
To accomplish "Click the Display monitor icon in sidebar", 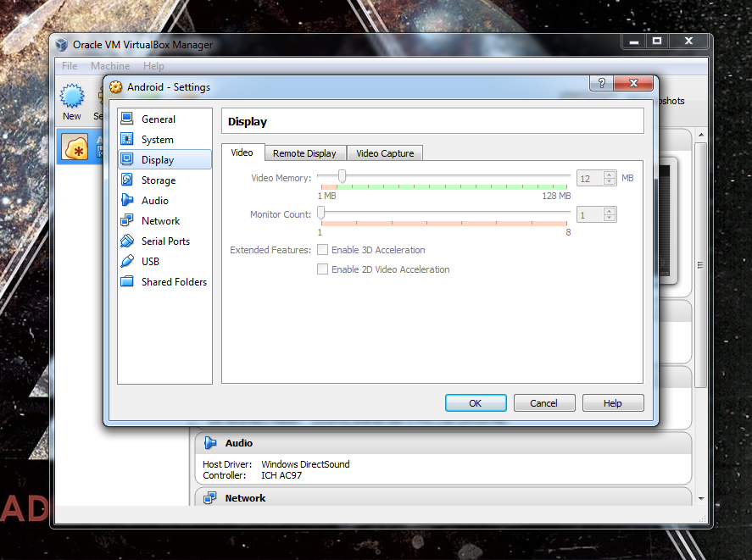I will 127,159.
